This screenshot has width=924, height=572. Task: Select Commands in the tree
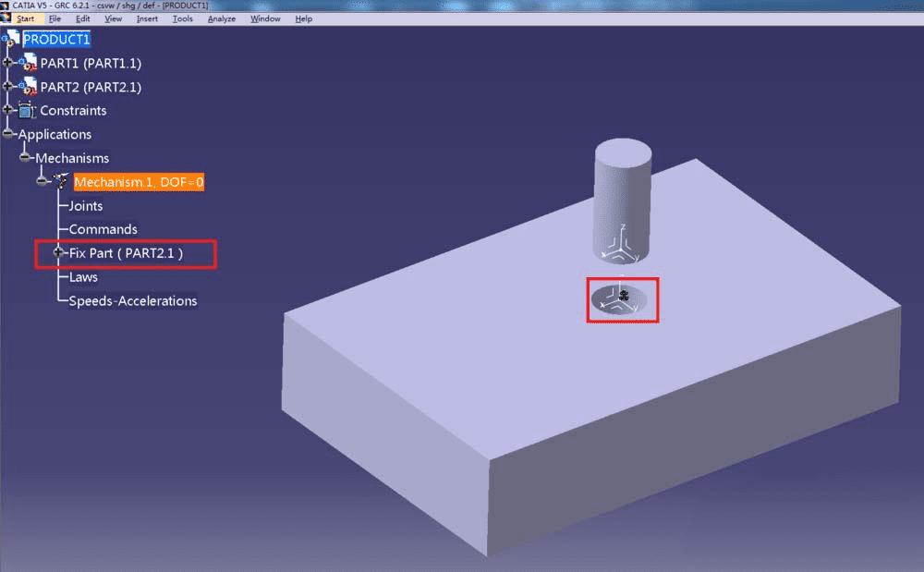[103, 229]
